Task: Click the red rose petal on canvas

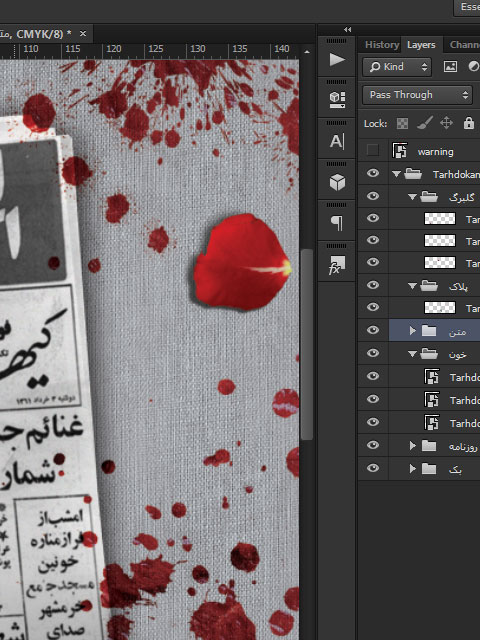Action: 242,261
